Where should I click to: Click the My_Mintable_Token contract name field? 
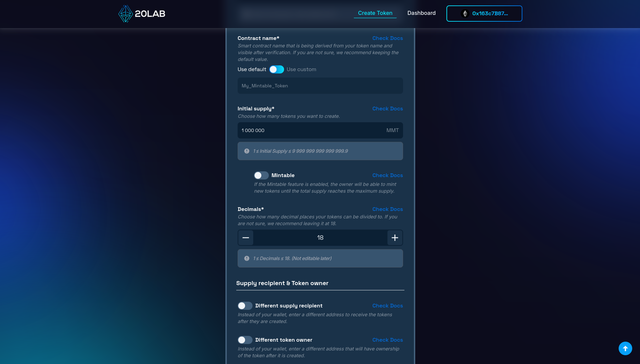coord(320,86)
